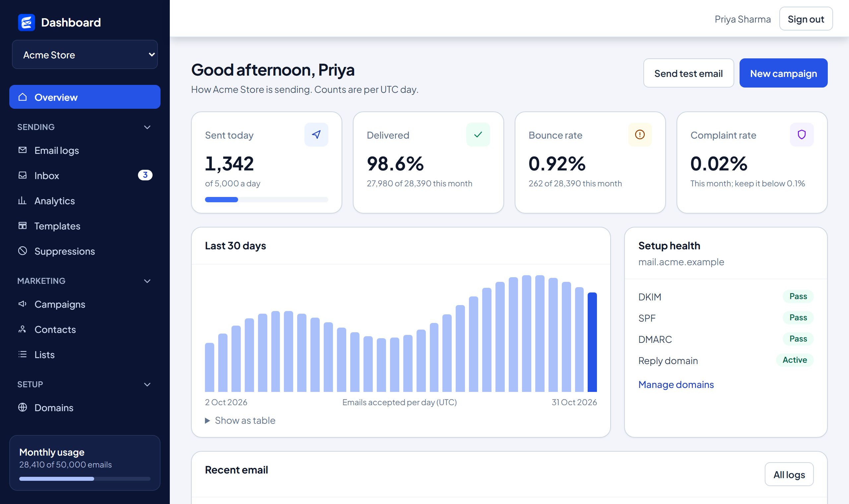Expand Show as table disclosure
The image size is (849, 504).
click(240, 420)
